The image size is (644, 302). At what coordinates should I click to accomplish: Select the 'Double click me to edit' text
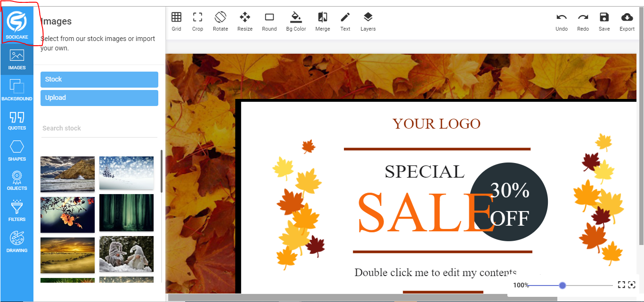(436, 272)
